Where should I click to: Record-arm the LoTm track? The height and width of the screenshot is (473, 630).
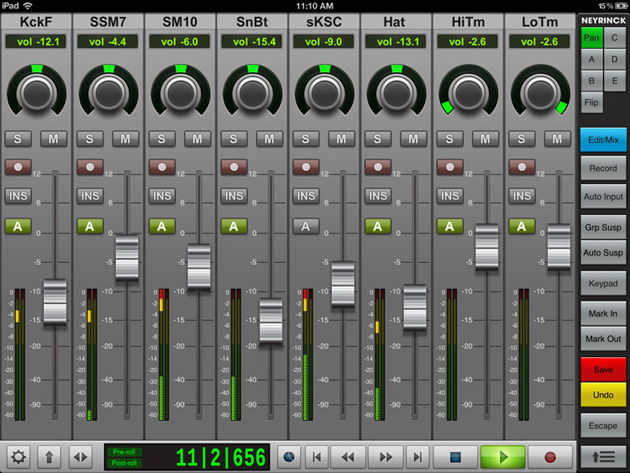point(522,167)
